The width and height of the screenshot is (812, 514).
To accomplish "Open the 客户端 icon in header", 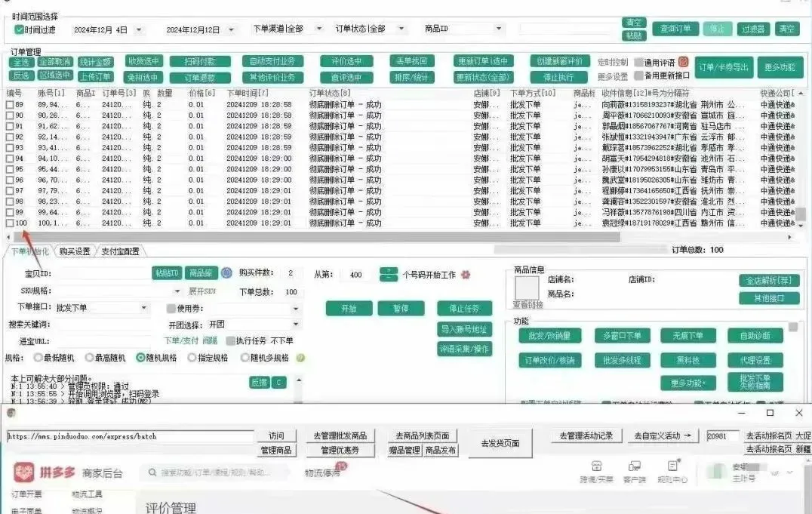I will pyautogui.click(x=634, y=467).
